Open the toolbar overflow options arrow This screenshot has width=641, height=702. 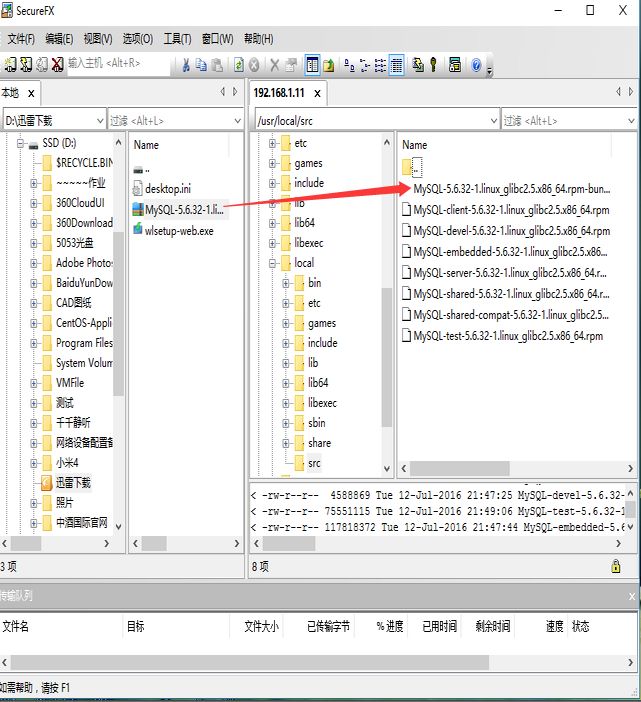(x=490, y=70)
